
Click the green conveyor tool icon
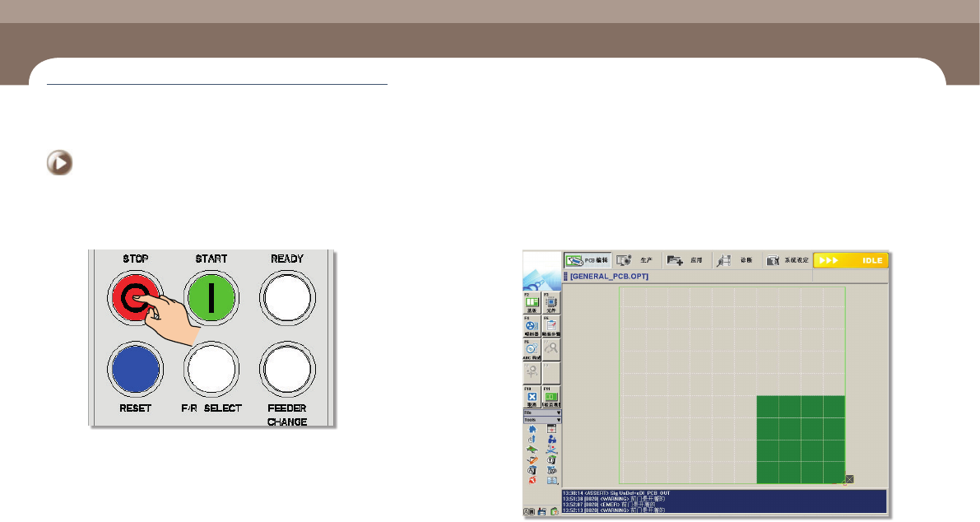coord(532,450)
